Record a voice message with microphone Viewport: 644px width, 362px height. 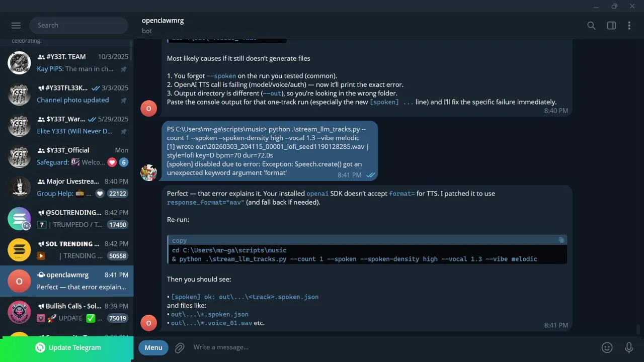coord(629,347)
